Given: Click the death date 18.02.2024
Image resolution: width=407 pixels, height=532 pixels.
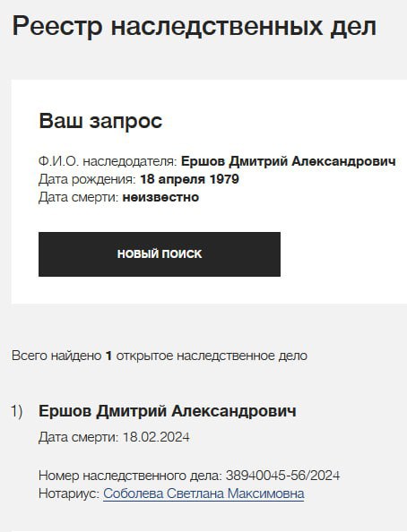Looking at the screenshot, I should tap(156, 437).
